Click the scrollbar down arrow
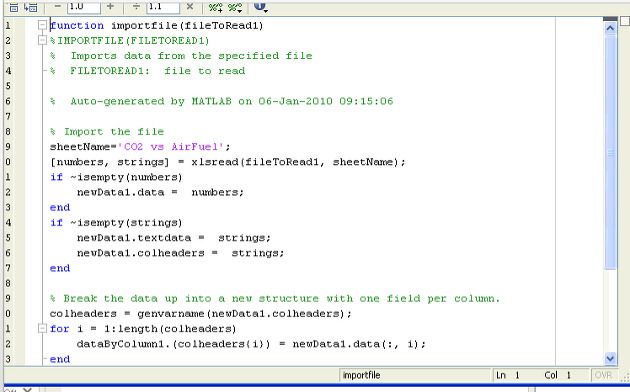630x392 pixels. pos(610,358)
